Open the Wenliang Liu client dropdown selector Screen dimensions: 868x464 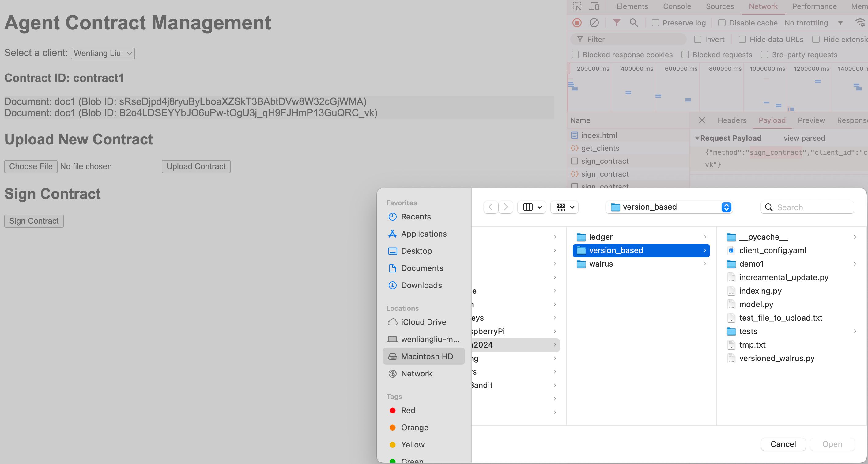tap(102, 53)
